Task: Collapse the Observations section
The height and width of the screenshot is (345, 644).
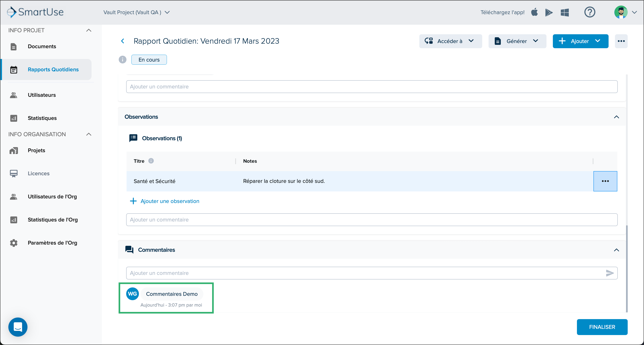Action: pos(616,117)
